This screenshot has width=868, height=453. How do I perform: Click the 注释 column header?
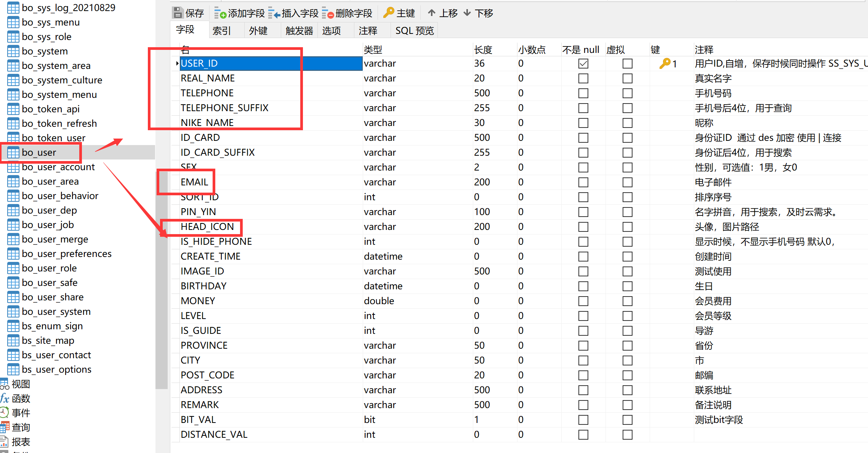point(704,49)
